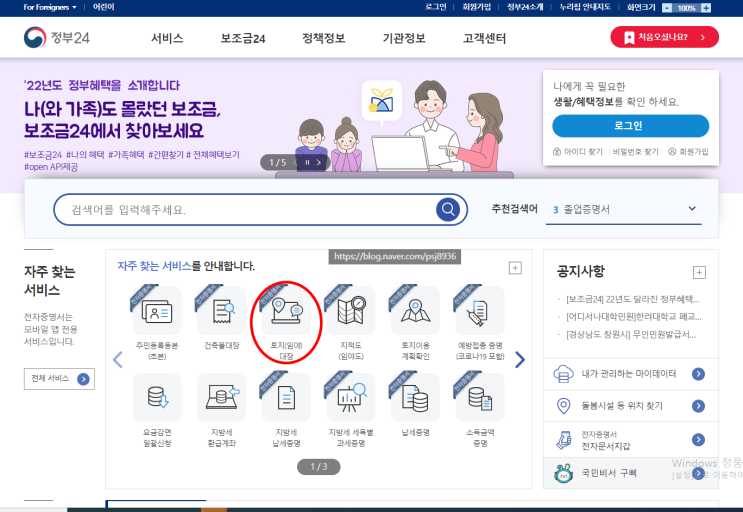Open 지방세 세목별 과세증명 icon
Image resolution: width=743 pixels, height=512 pixels.
351,397
